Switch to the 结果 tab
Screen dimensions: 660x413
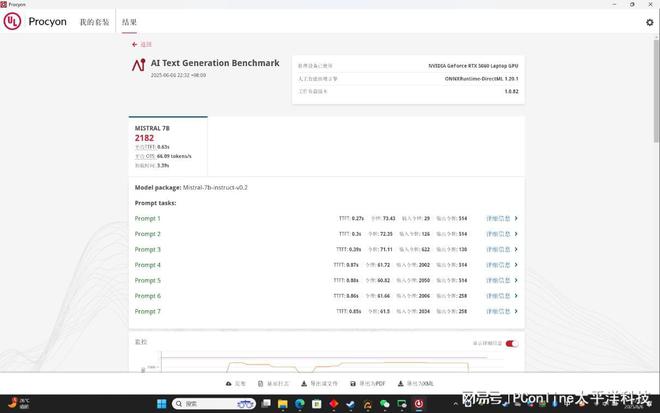129,22
